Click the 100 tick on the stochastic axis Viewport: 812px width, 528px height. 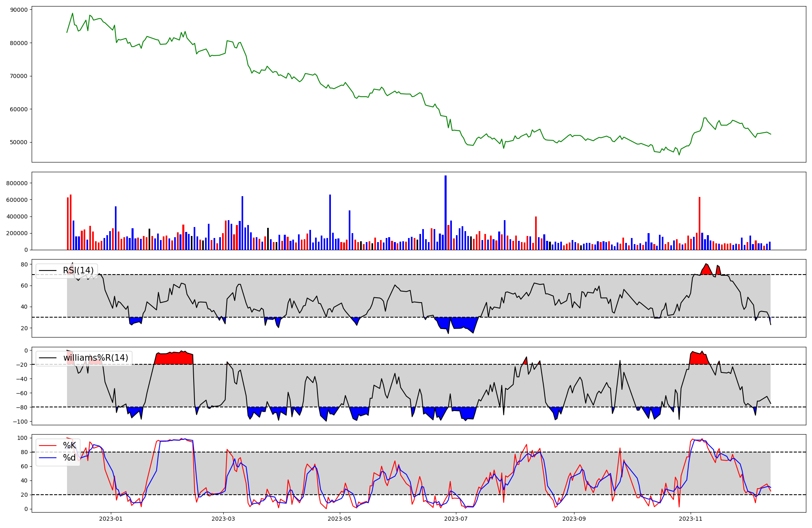[x=23, y=438]
